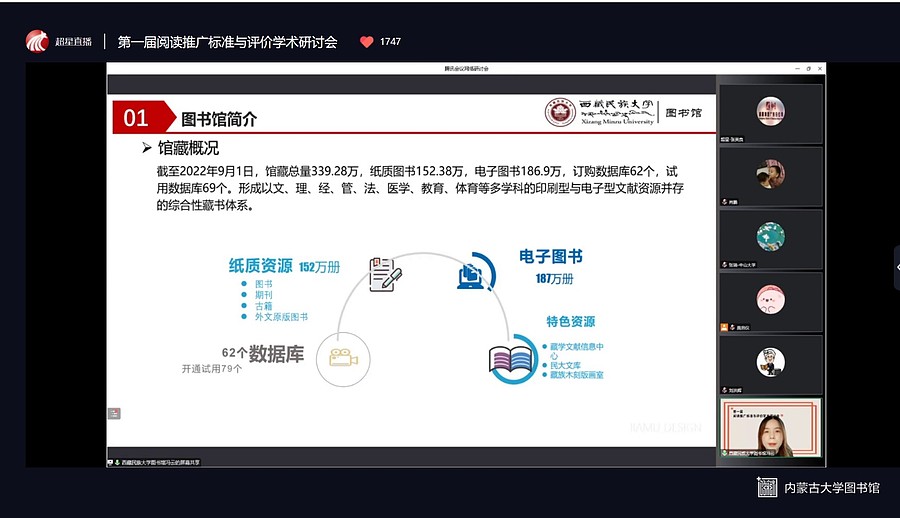Click the screen share status text at the bottom left
This screenshot has width=900, height=518.
click(160, 462)
